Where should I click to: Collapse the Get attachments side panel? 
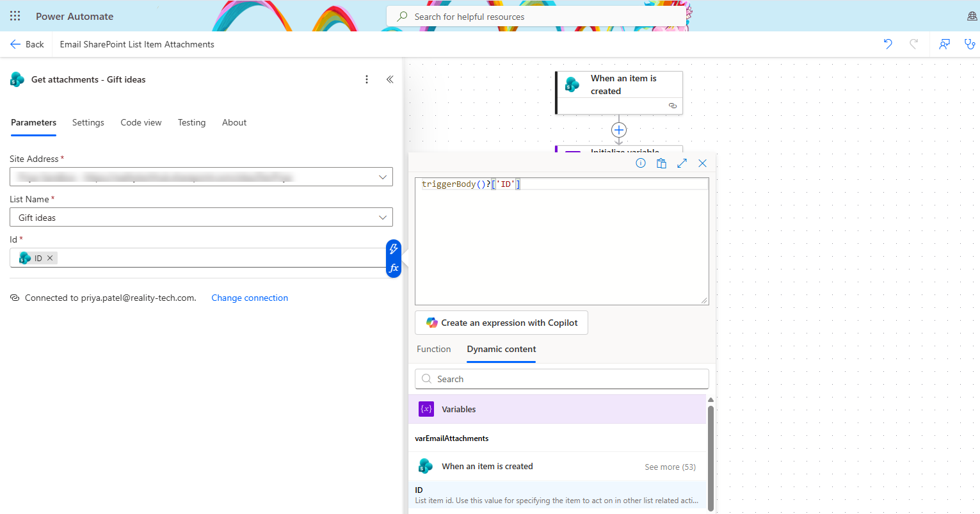[390, 79]
